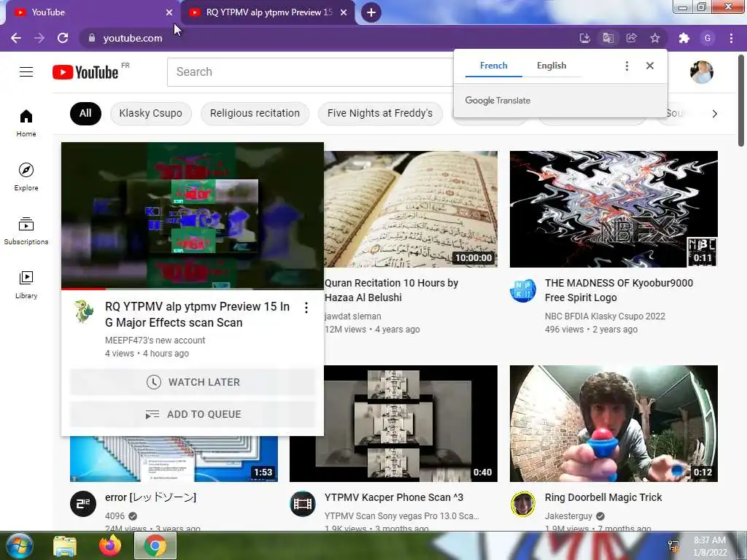This screenshot has width=747, height=560.
Task: Select the Klasky Csupo chip
Action: [150, 113]
